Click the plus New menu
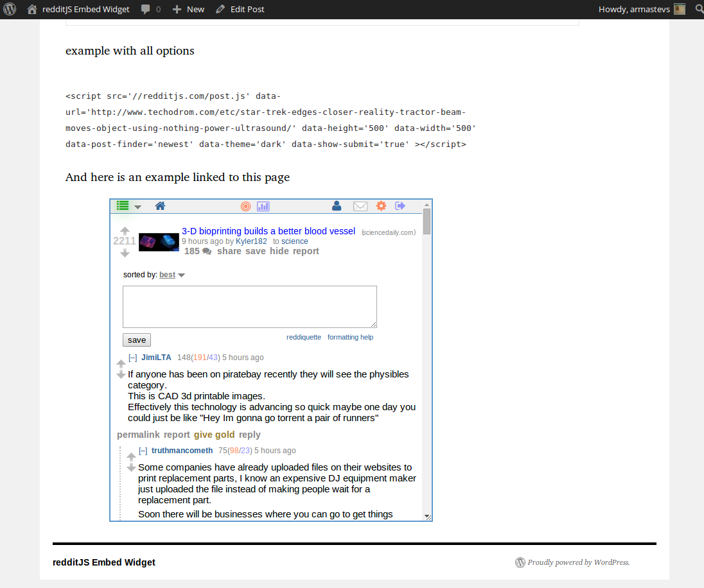Image resolution: width=704 pixels, height=588 pixels. pos(188,9)
